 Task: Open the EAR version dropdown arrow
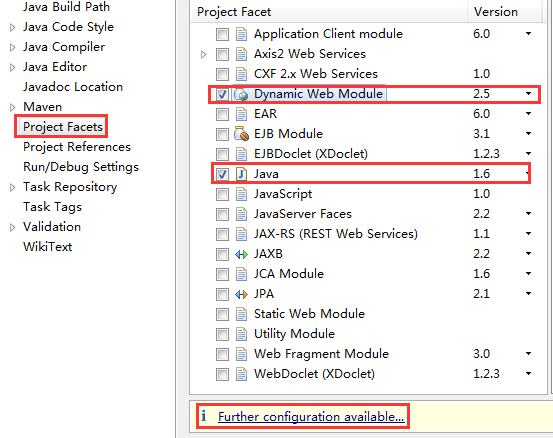(528, 114)
